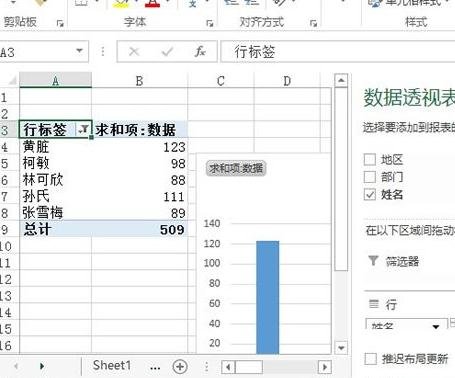
Task: Check the 部门 field checkbox
Action: tap(370, 177)
